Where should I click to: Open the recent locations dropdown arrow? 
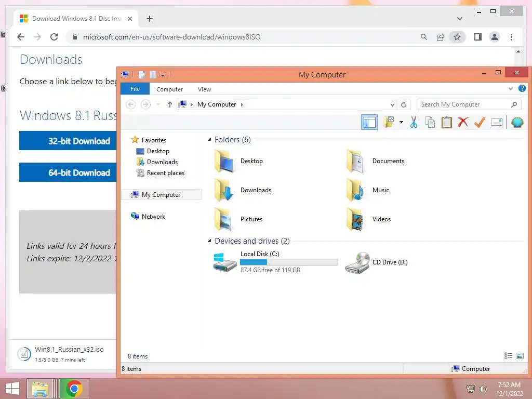click(x=158, y=104)
